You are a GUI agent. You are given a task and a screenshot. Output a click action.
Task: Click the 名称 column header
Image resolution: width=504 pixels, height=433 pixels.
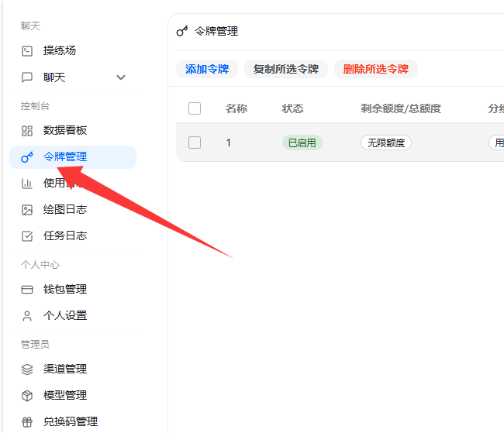(236, 108)
